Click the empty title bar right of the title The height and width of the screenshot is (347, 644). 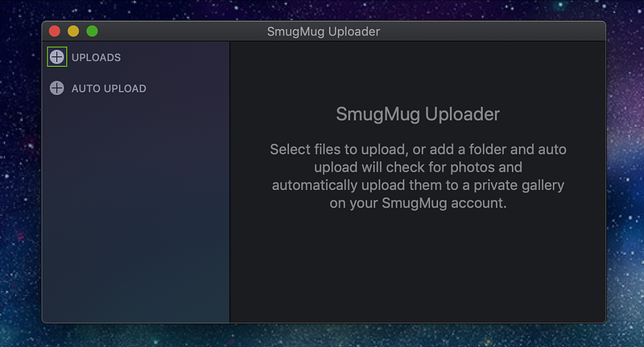493,31
